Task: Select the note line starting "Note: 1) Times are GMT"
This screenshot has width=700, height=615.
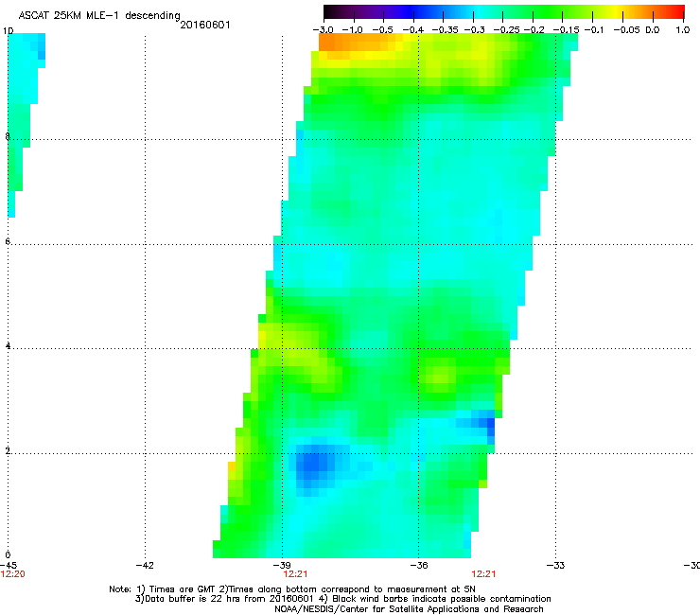Action: (292, 589)
